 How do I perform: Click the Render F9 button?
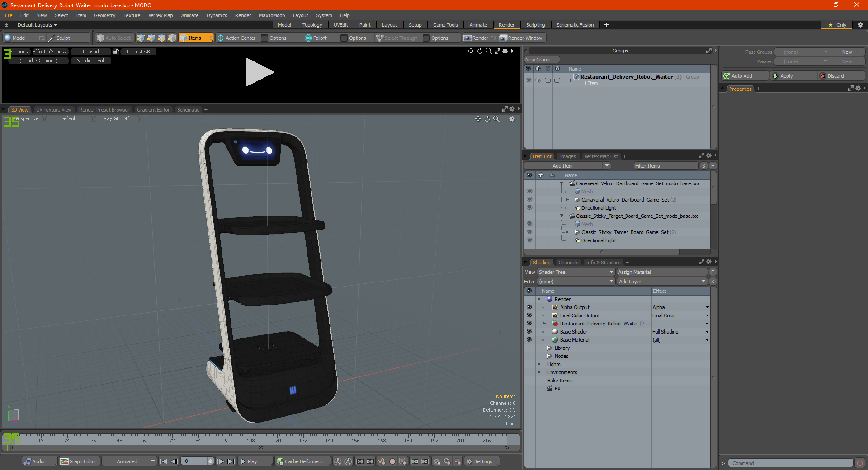tap(479, 38)
